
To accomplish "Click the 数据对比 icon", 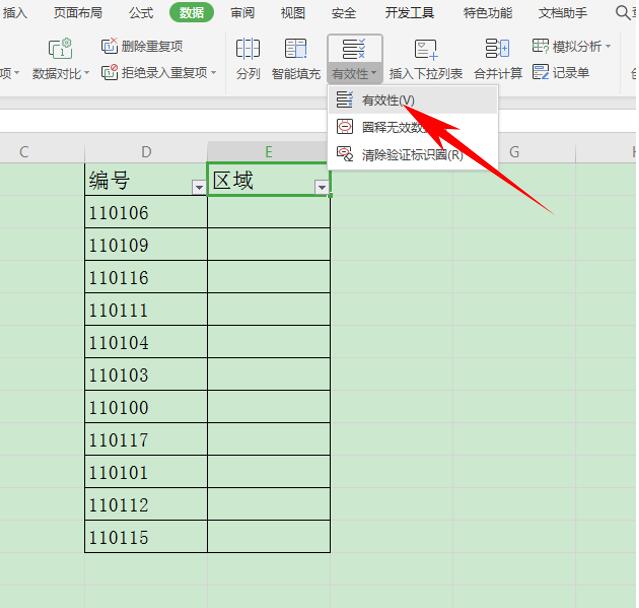I will [61, 49].
